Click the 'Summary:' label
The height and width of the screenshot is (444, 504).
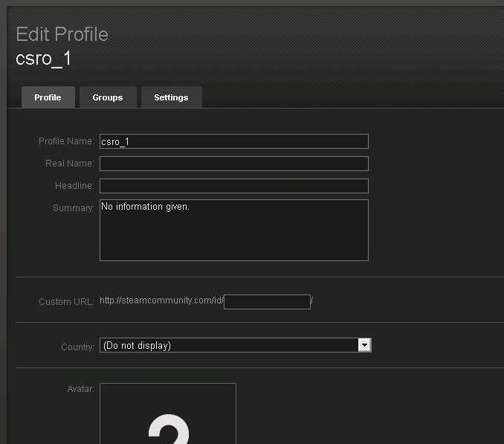74,208
